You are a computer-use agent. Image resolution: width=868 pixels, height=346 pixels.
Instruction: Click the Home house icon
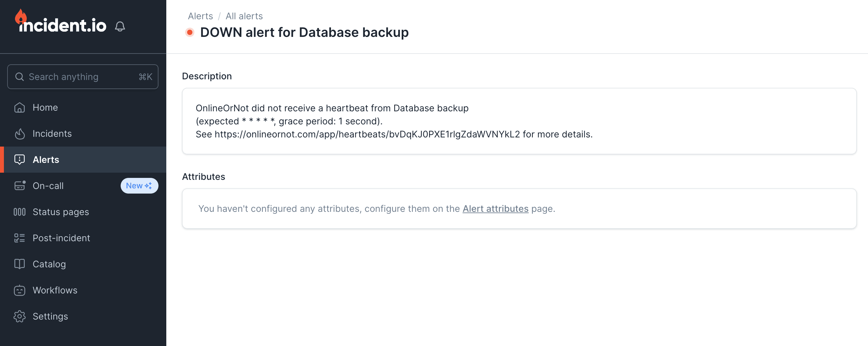coord(20,107)
